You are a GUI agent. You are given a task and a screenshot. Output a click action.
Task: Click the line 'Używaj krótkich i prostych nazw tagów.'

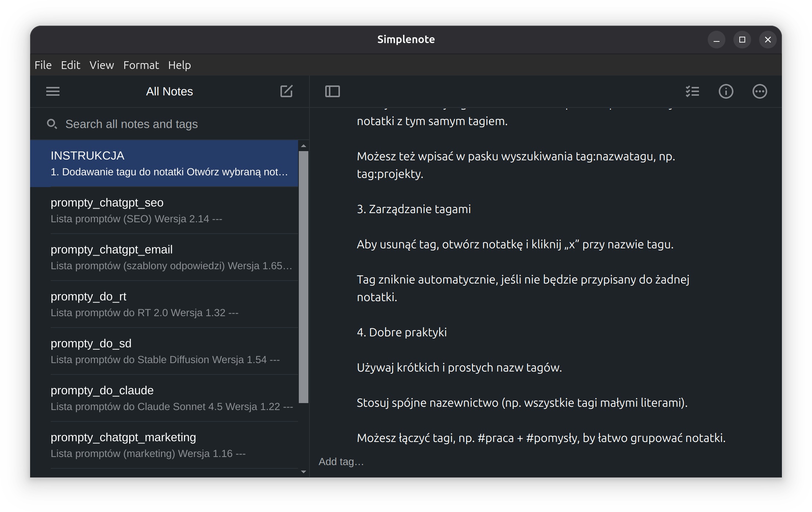tap(459, 367)
